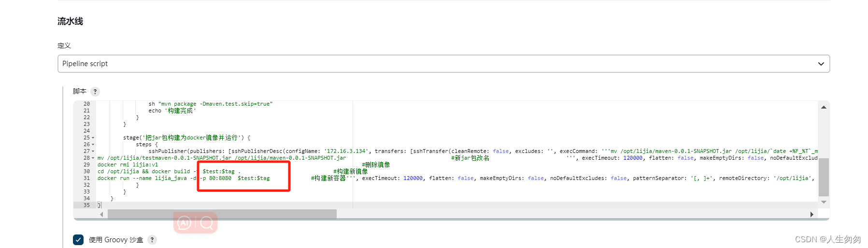Click the '#新jar包改名' comment
This screenshot has height=248, width=868.
(x=470, y=158)
